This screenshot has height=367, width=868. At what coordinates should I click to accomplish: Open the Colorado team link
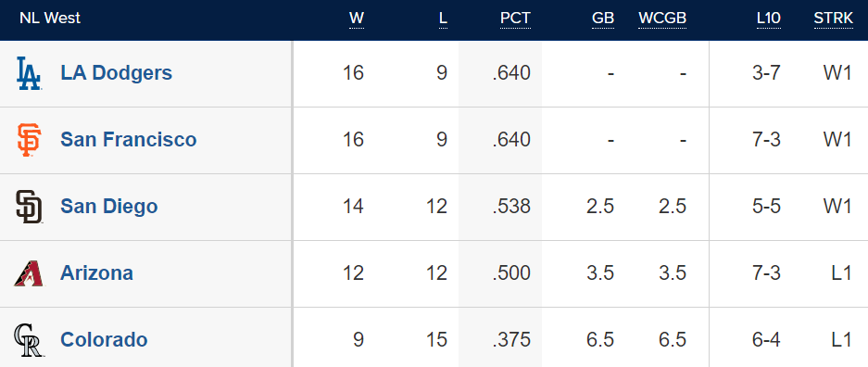(104, 339)
